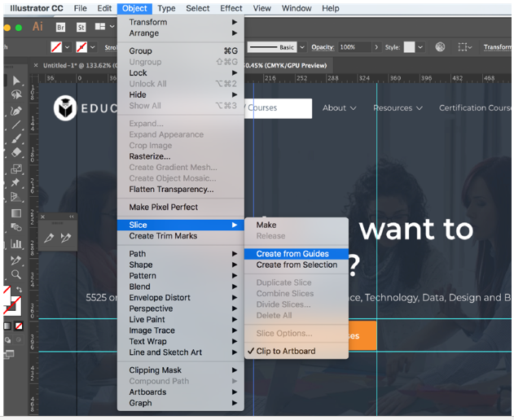514x420 pixels.
Task: Click the Opacity 100% field
Action: 355,47
